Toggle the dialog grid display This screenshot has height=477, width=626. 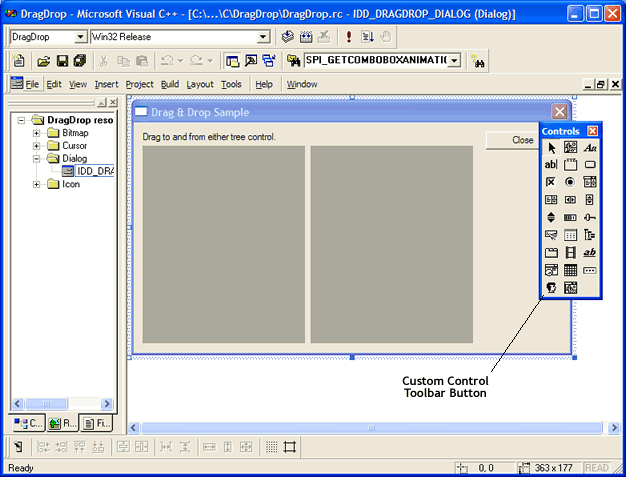(272, 447)
